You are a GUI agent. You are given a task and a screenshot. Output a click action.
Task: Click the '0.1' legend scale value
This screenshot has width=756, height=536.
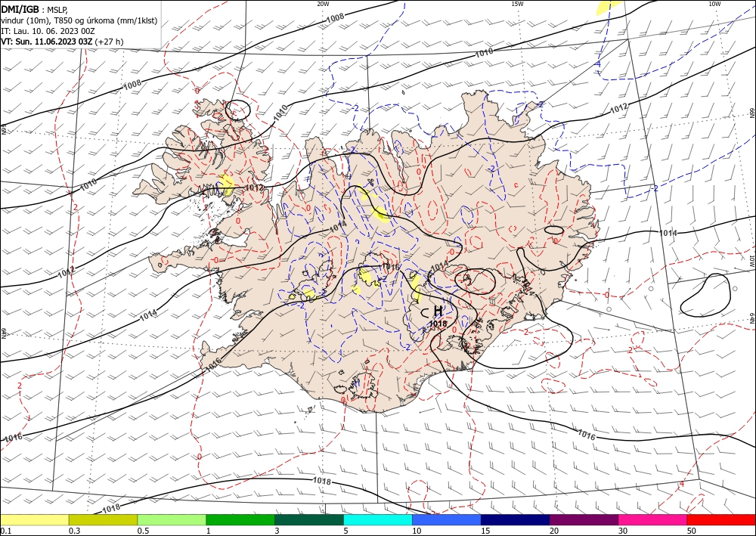click(5, 531)
